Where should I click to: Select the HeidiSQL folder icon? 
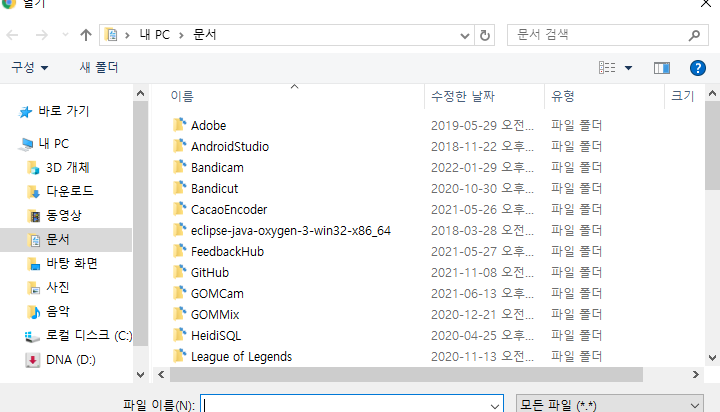click(x=180, y=335)
